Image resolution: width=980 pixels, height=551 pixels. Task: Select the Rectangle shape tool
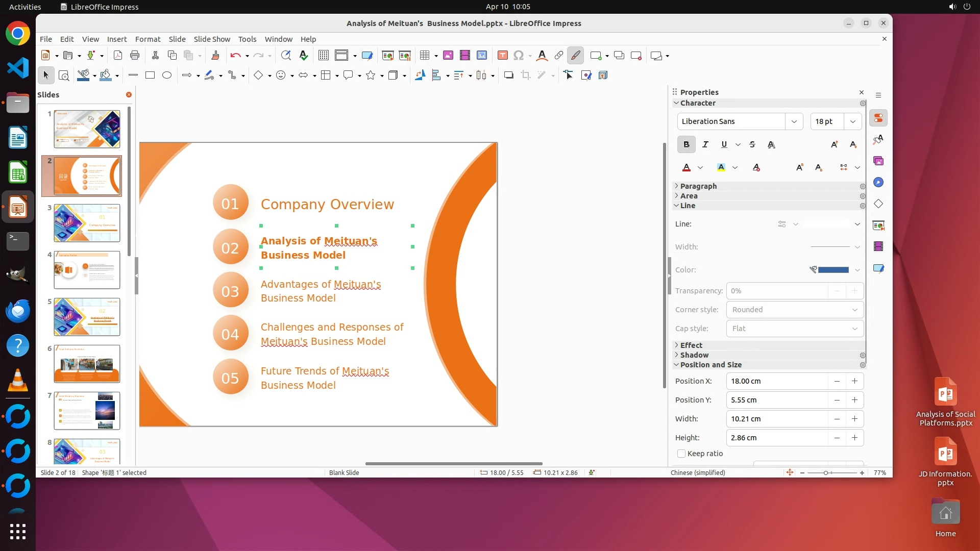(x=150, y=76)
